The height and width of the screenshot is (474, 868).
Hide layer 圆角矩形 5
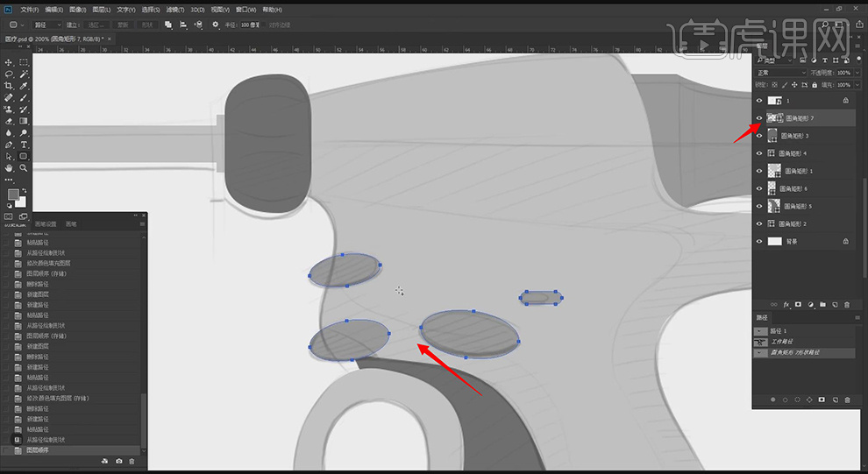759,206
